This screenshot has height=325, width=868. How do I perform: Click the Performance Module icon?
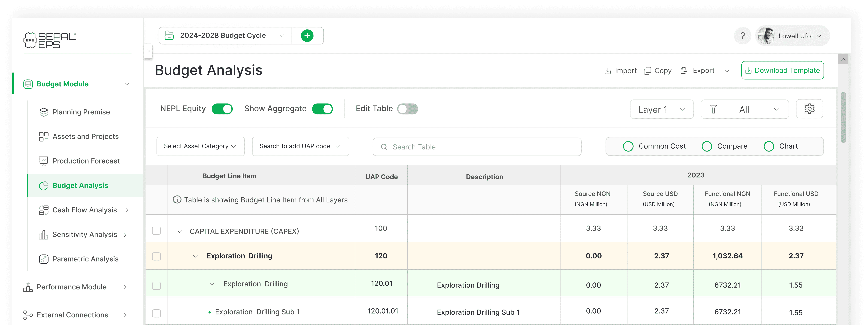(x=28, y=287)
